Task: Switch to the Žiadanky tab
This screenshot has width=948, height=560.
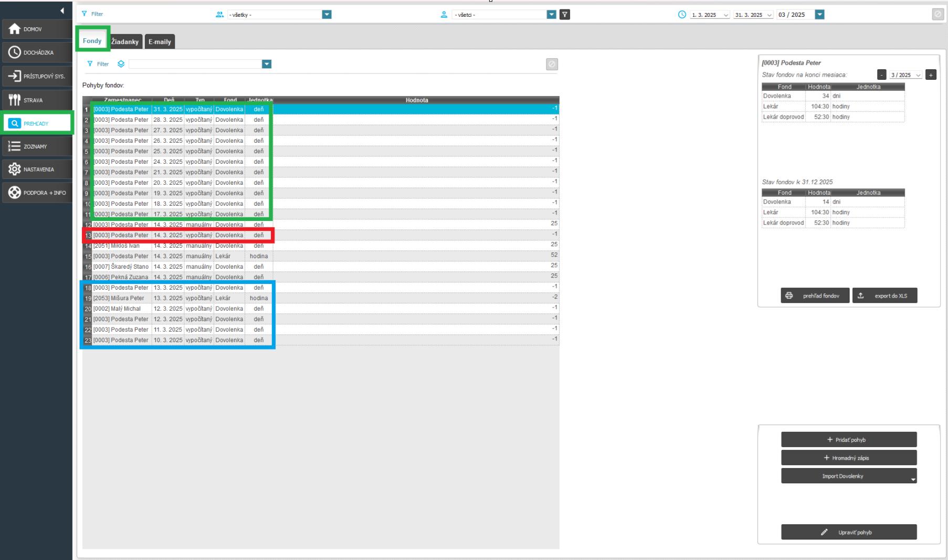Action: pos(125,41)
